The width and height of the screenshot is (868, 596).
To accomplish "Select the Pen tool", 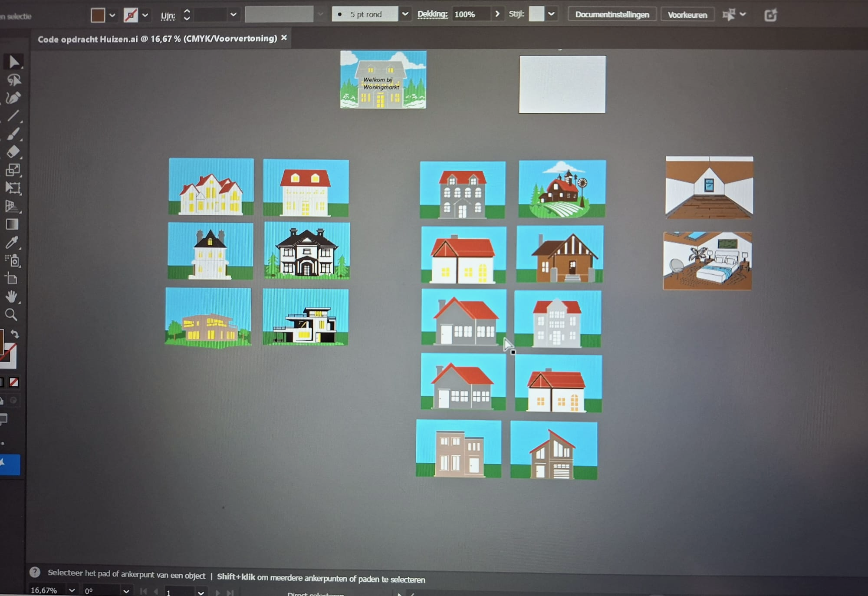I will (13, 98).
